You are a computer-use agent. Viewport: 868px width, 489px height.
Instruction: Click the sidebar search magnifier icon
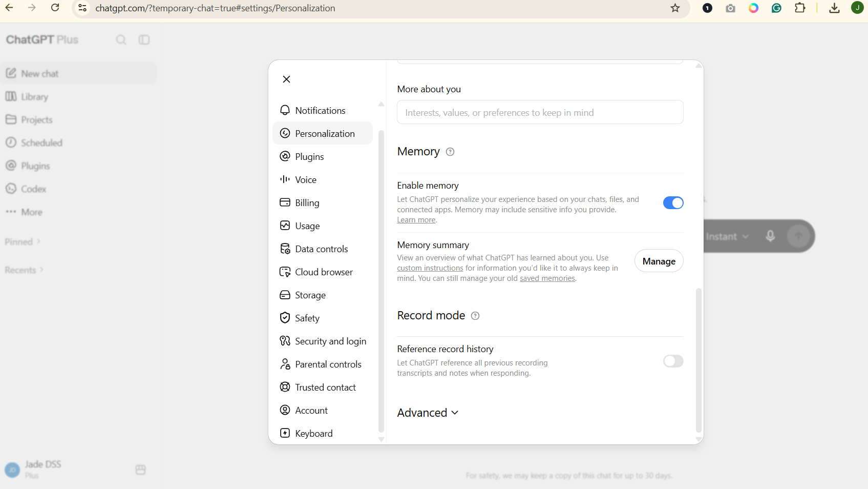(x=121, y=40)
